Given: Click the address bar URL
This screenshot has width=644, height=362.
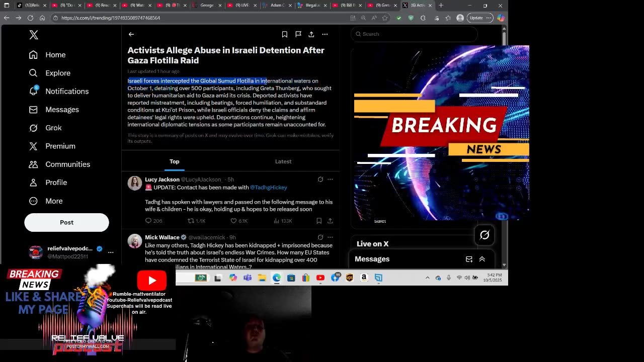Looking at the screenshot, I should 111,18.
